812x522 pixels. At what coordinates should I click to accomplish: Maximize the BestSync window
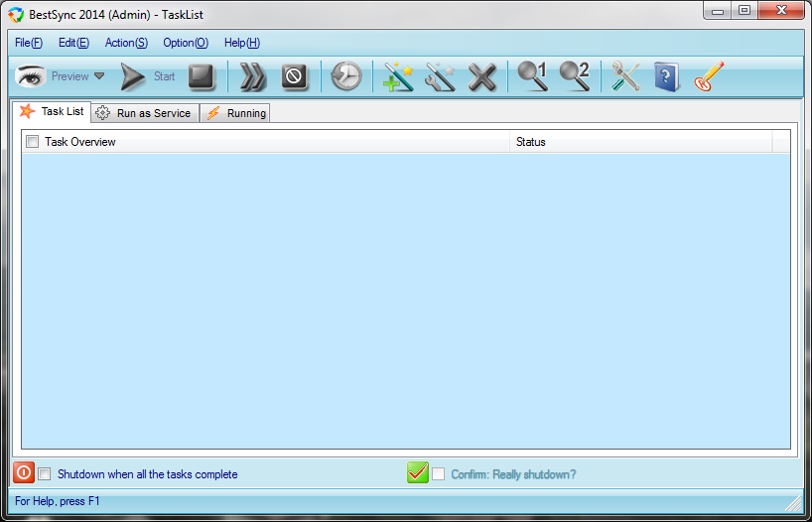[744, 11]
